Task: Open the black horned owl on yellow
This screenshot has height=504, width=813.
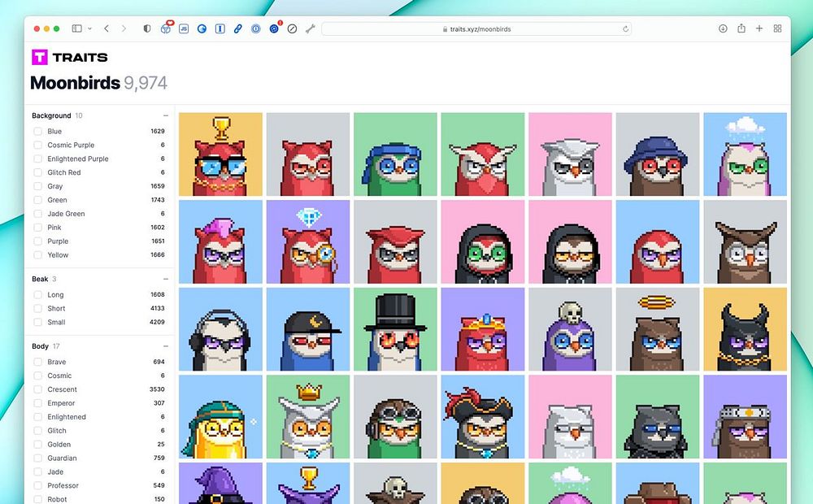Action: 745,329
